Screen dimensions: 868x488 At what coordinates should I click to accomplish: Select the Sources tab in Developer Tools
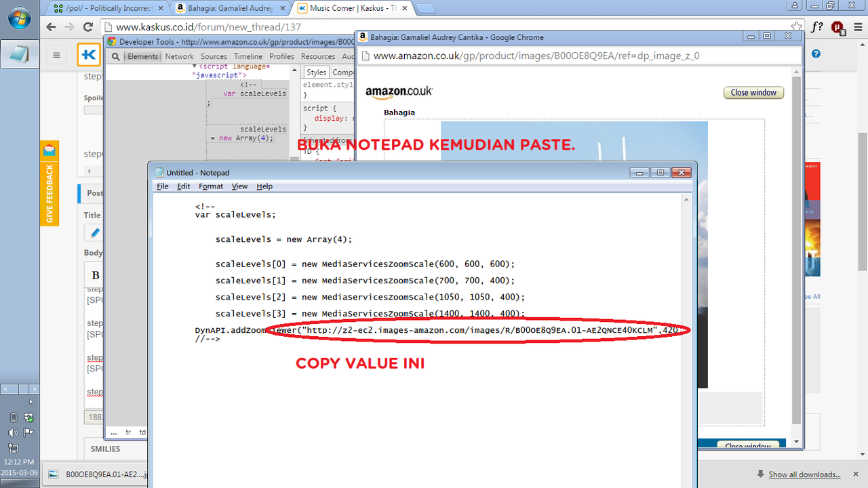214,57
